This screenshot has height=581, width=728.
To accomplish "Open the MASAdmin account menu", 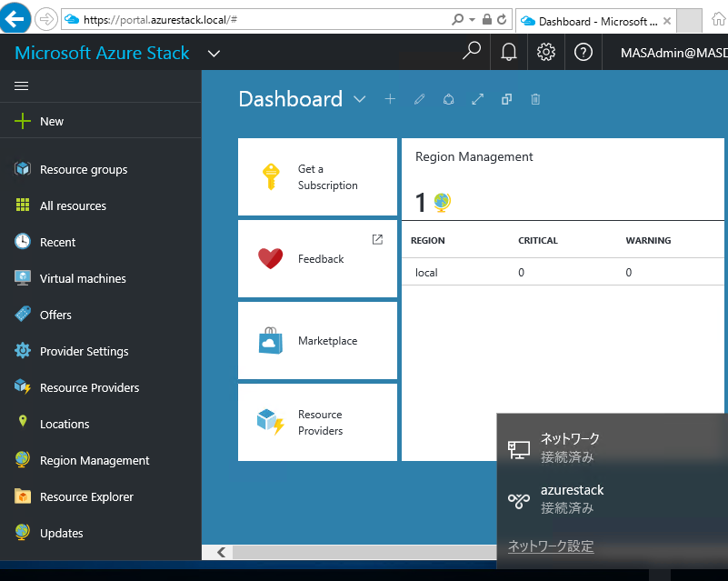I will tap(674, 53).
